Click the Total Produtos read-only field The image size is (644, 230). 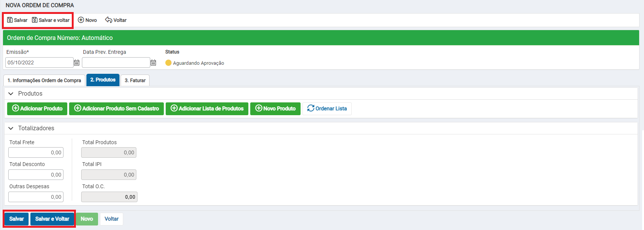pos(109,152)
